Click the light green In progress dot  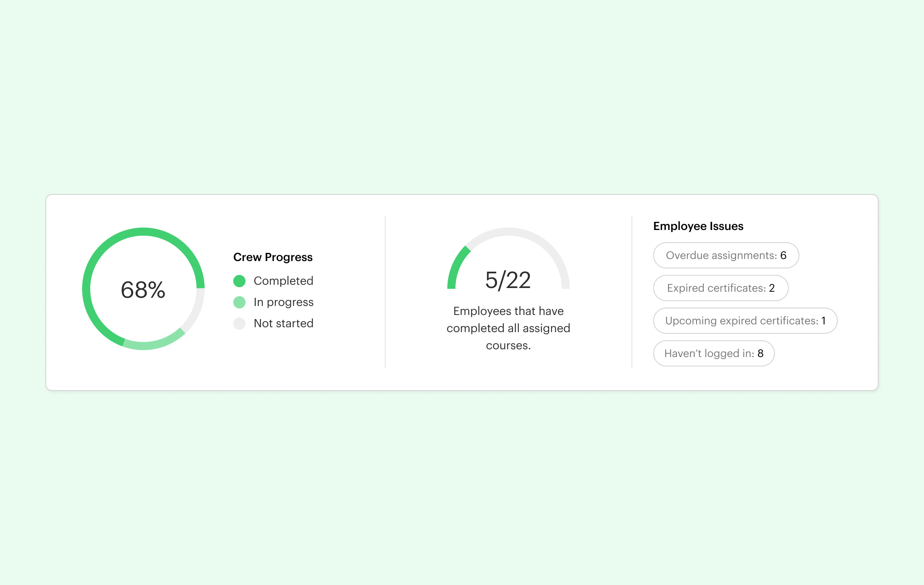tap(239, 302)
